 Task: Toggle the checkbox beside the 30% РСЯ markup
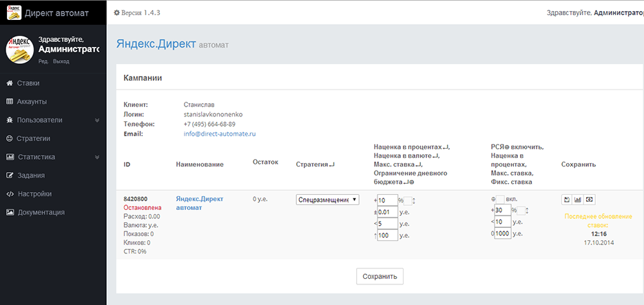(x=521, y=211)
